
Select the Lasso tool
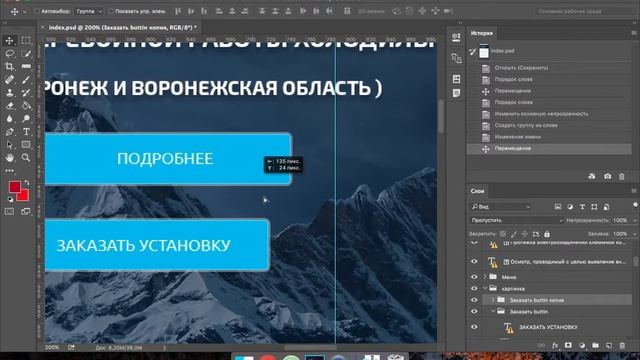tap(9, 53)
